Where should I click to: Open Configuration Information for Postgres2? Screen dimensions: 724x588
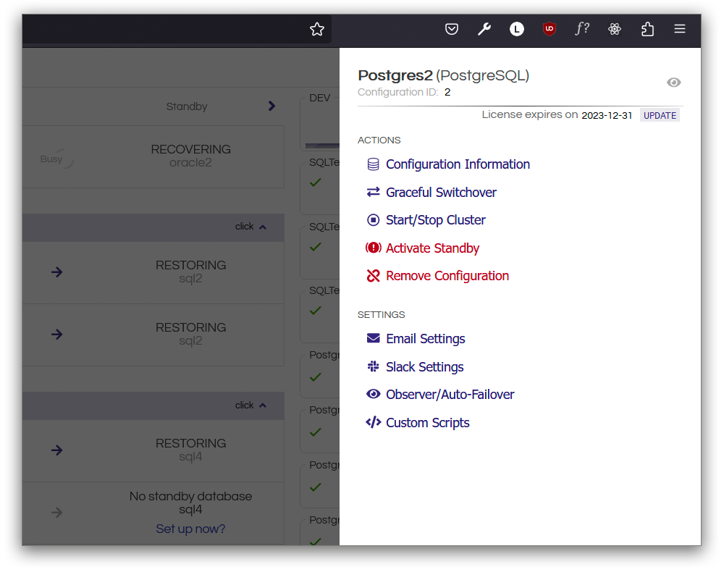click(458, 164)
